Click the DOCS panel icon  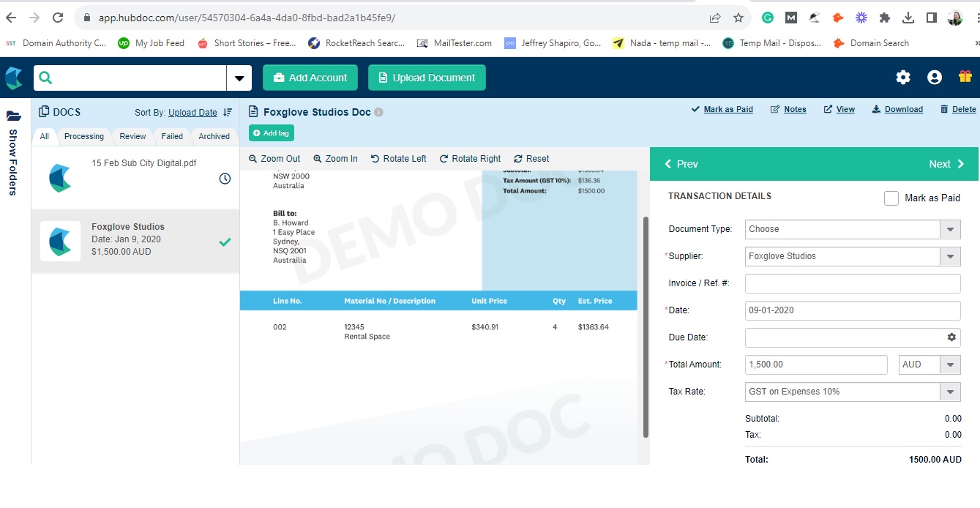43,112
